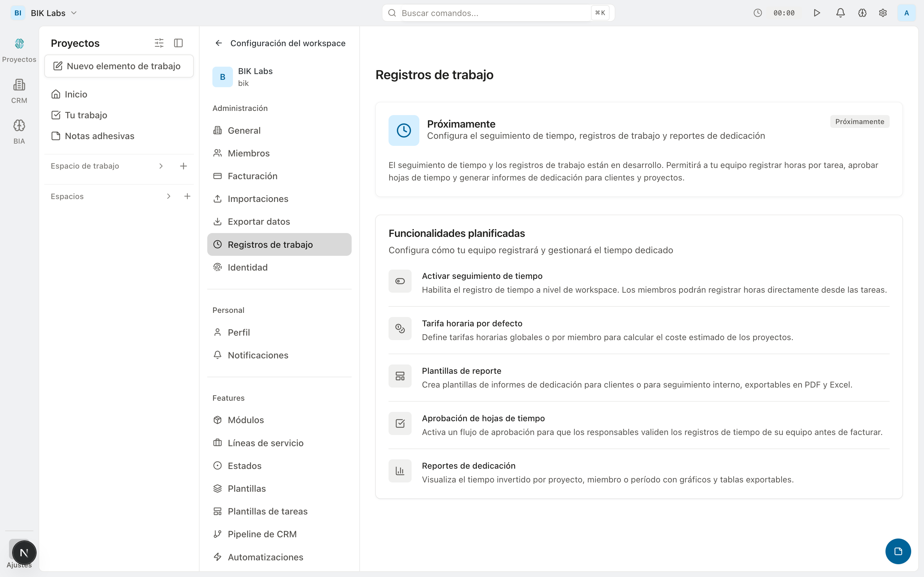Open the CRM section in left rail

coord(19,91)
